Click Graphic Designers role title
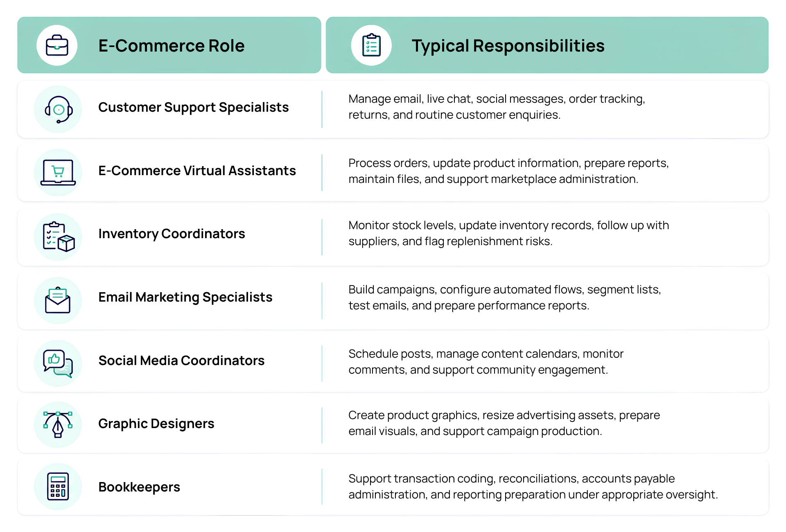 [x=156, y=424]
